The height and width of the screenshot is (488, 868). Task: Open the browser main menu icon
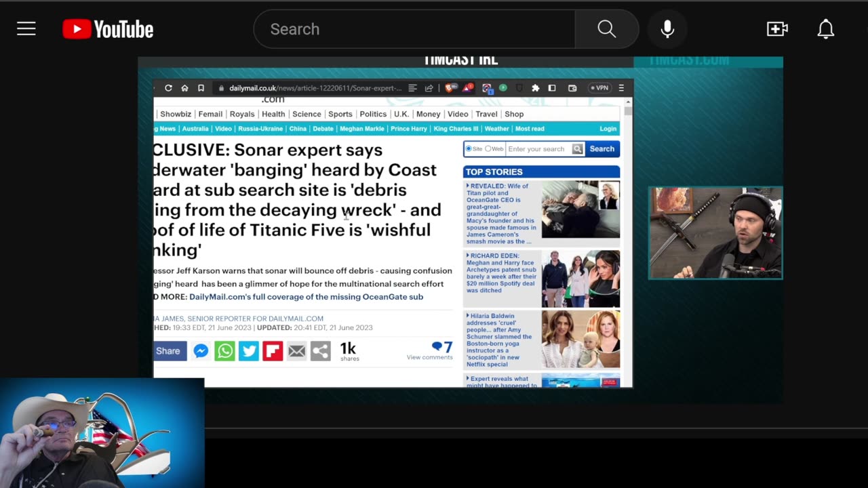[x=621, y=88]
